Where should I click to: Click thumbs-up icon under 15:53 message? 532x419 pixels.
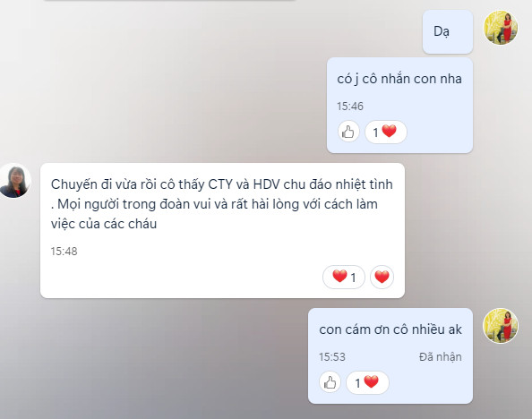tap(330, 382)
